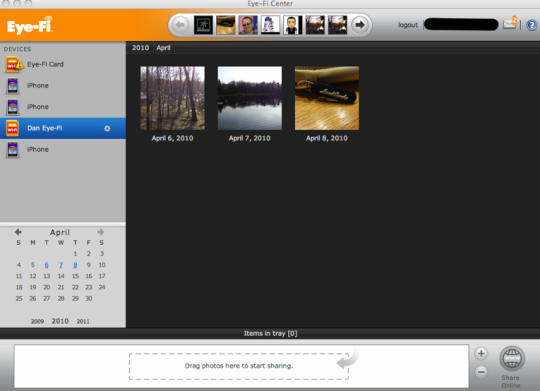Open the R2-D2 robot thumbnail in strip
The image size is (540, 391).
coord(270,25)
